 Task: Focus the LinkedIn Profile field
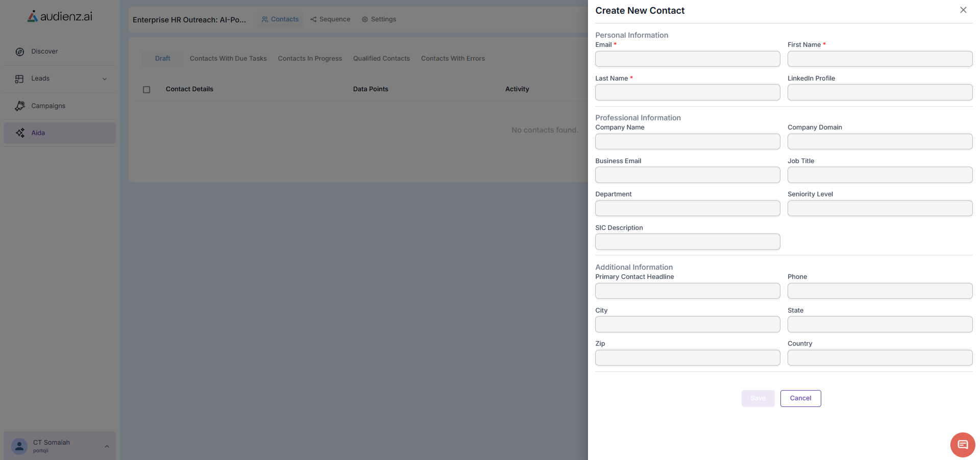(880, 92)
